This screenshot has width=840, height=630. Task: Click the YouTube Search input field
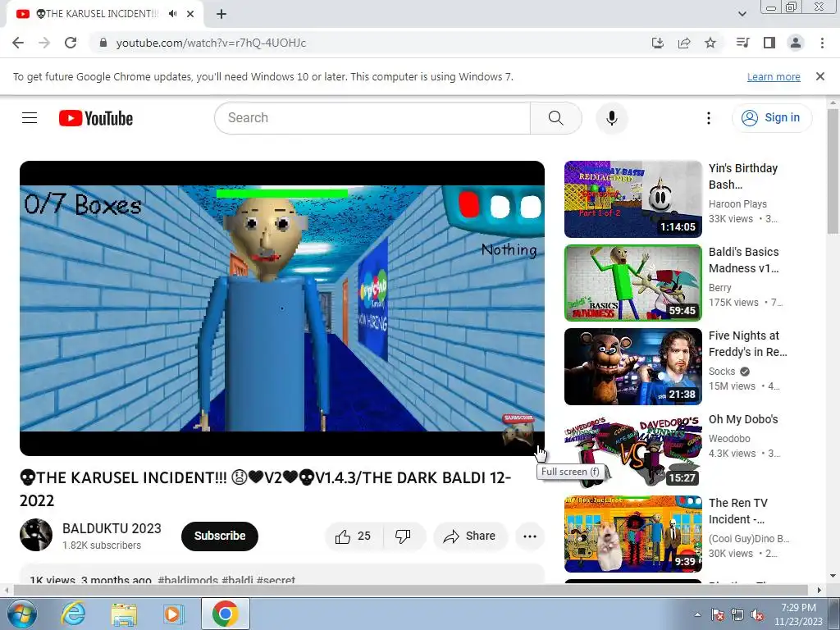(372, 118)
